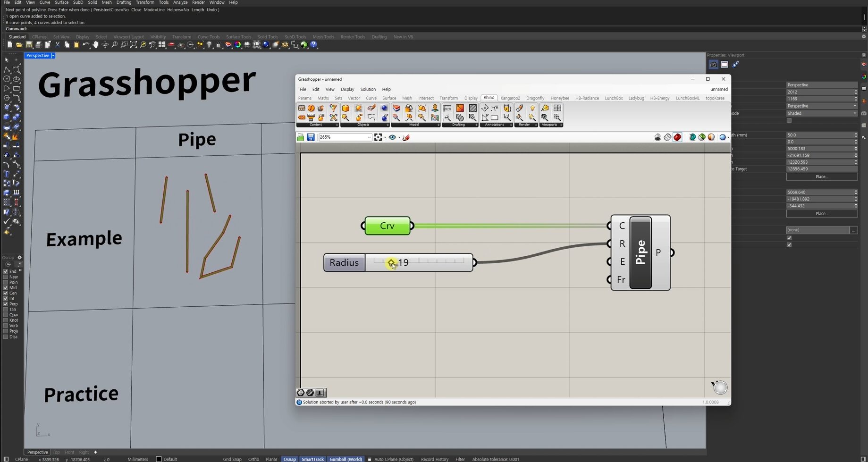Disable the End osnap checkbox
The image size is (868, 462).
click(x=6, y=271)
